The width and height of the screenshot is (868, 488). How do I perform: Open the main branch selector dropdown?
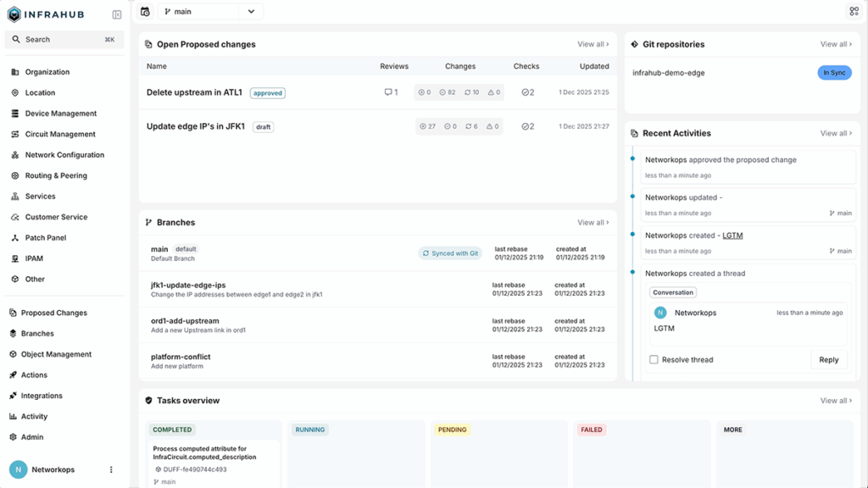tap(211, 12)
